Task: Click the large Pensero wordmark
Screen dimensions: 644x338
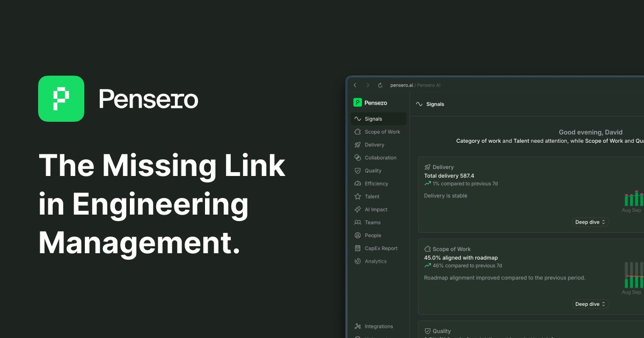Action: point(149,99)
